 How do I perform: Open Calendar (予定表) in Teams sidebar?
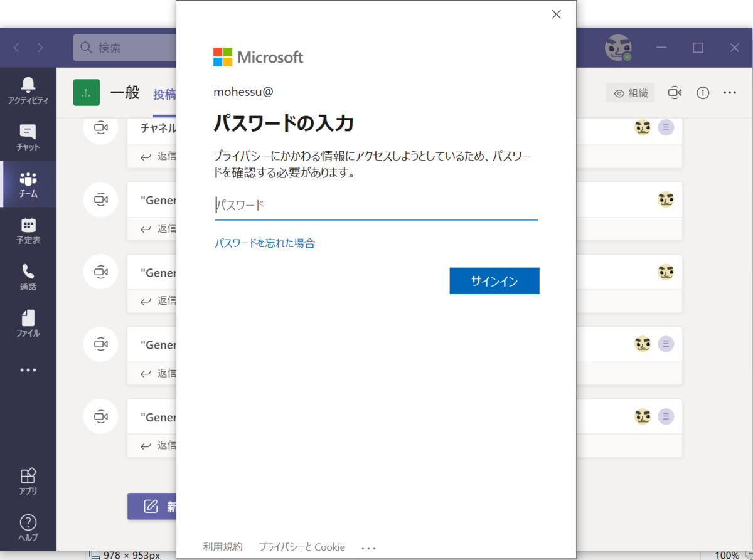click(x=28, y=230)
